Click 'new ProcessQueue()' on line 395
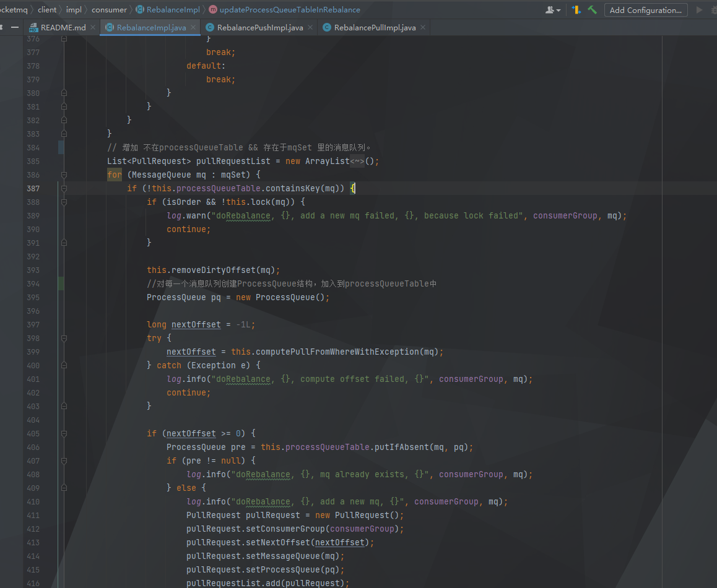The height and width of the screenshot is (588, 717). click(x=280, y=297)
